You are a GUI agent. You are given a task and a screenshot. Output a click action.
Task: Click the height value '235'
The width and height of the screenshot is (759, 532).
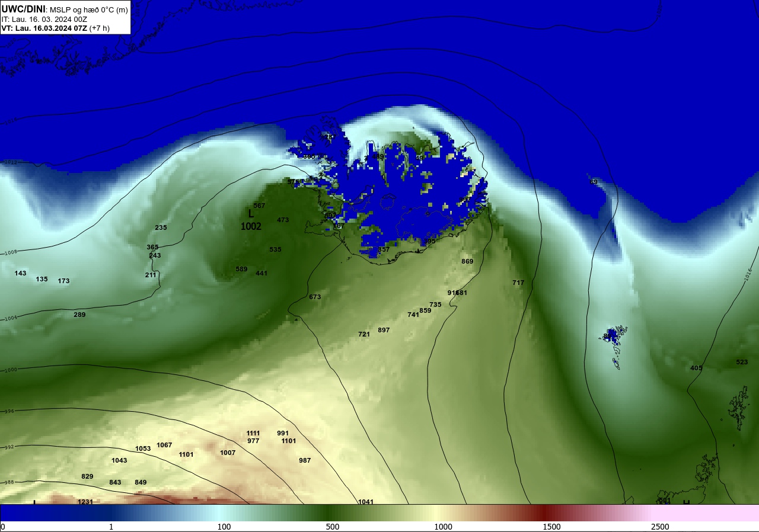(x=161, y=227)
